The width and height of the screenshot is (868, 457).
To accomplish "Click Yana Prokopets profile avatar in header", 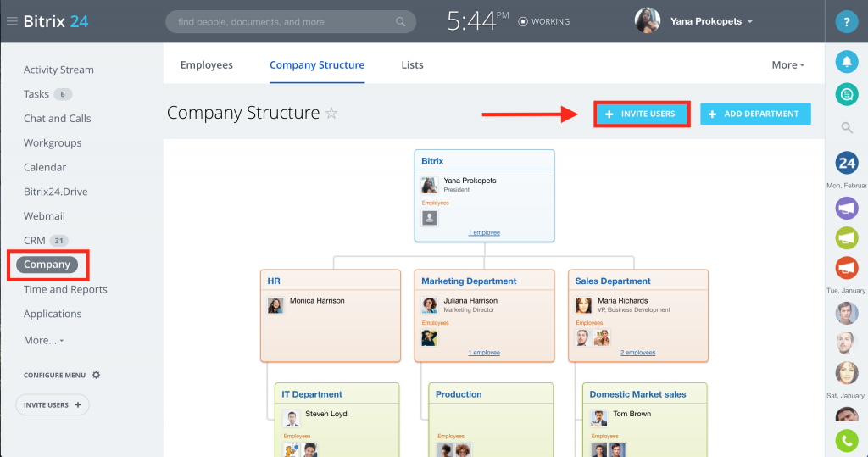I will click(x=647, y=21).
